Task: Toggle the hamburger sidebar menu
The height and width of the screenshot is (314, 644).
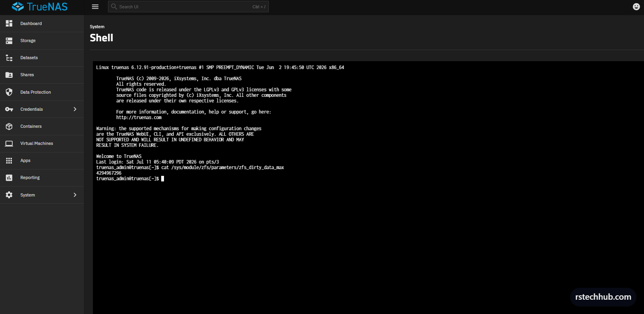Action: coord(95,7)
